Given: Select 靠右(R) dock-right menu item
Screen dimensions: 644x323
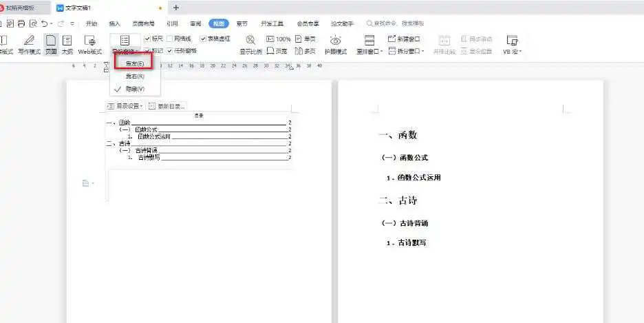Looking at the screenshot, I should [135, 76].
